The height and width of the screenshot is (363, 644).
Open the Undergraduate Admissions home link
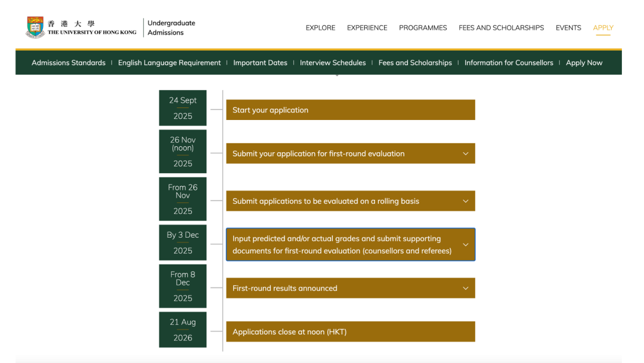(x=171, y=27)
